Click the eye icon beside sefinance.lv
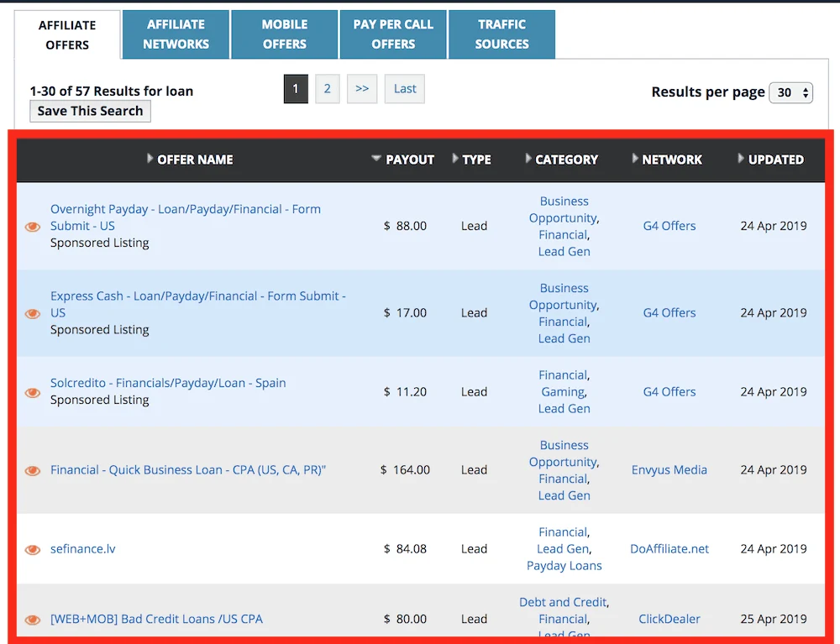Viewport: 840px width, 644px height. (32, 549)
